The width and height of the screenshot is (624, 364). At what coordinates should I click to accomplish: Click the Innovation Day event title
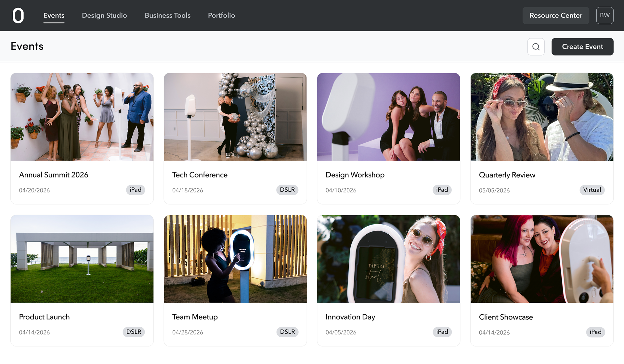[350, 317]
